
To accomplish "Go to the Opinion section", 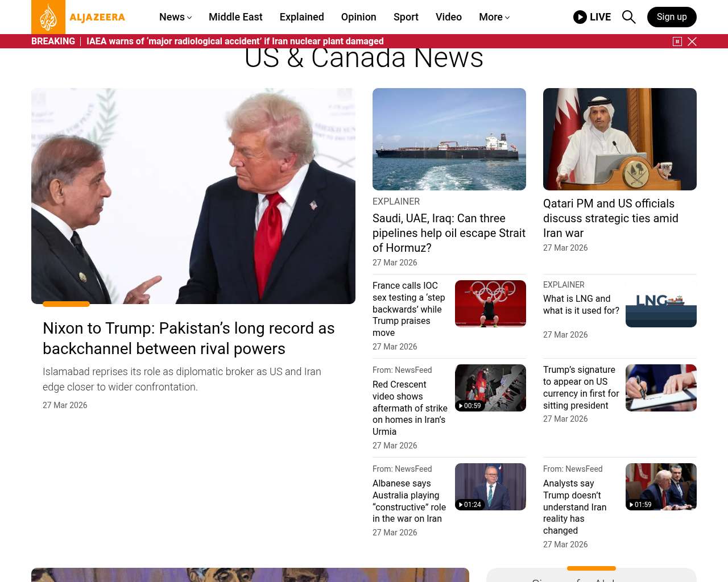I will [358, 17].
